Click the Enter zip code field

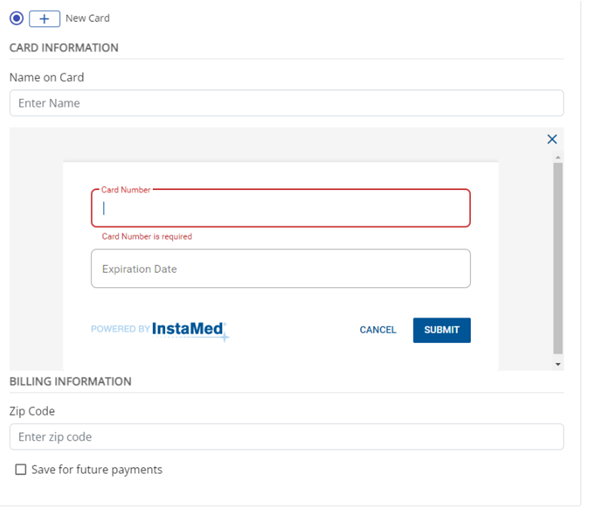[286, 437]
